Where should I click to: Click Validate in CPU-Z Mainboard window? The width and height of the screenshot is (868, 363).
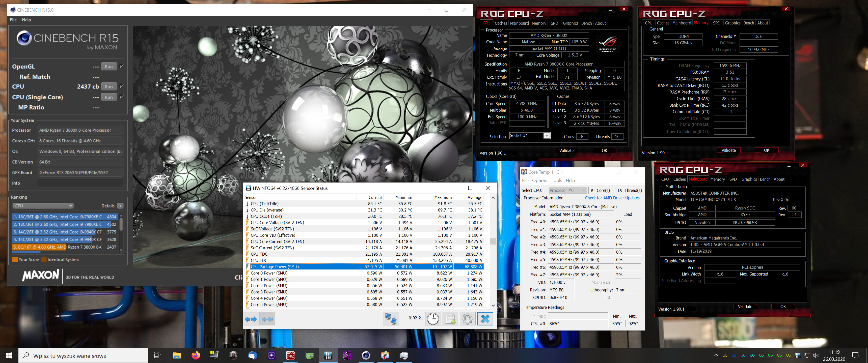745,307
